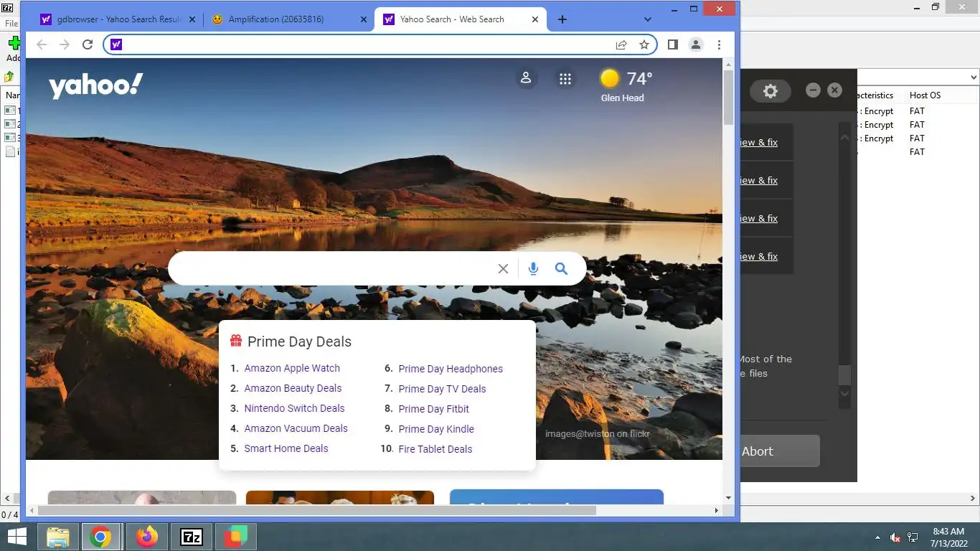Open Chrome profile avatar
This screenshot has height=551, width=980.
(x=696, y=44)
